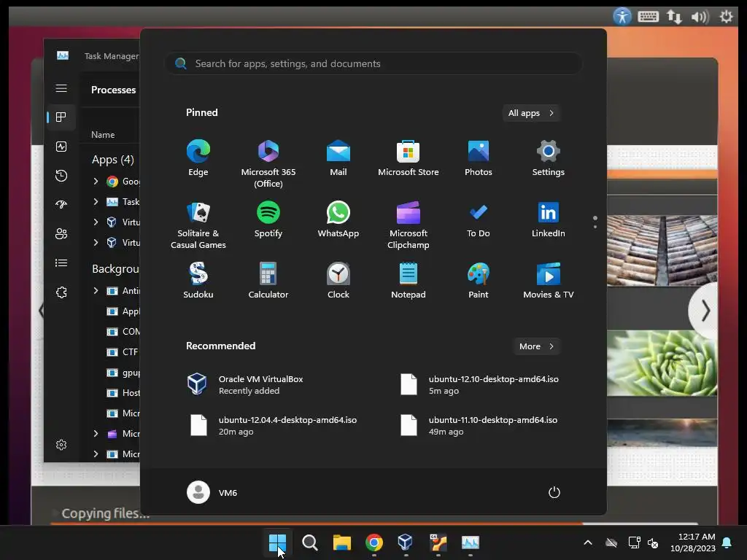The image size is (747, 560).
Task: Click the taskbar Search icon
Action: [309, 542]
